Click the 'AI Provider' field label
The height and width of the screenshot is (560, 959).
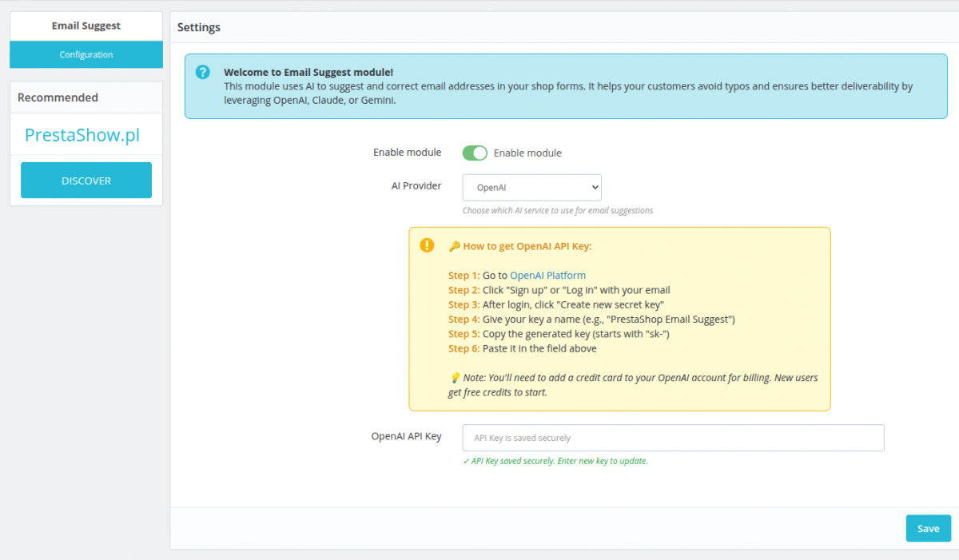416,185
